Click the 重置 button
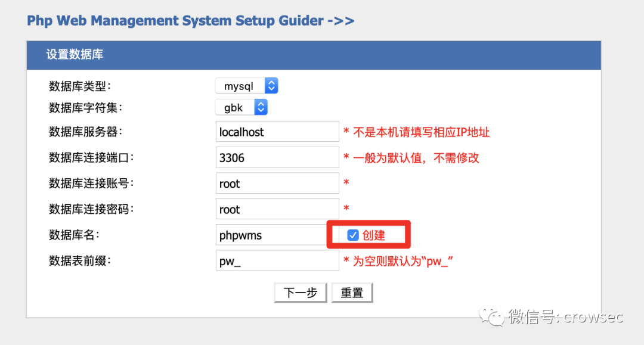The width and height of the screenshot is (644, 345). (x=352, y=293)
